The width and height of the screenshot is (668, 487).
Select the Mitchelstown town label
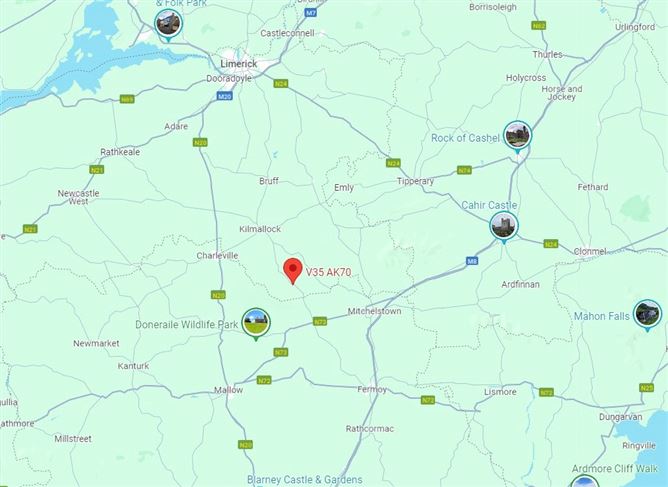[x=374, y=311]
